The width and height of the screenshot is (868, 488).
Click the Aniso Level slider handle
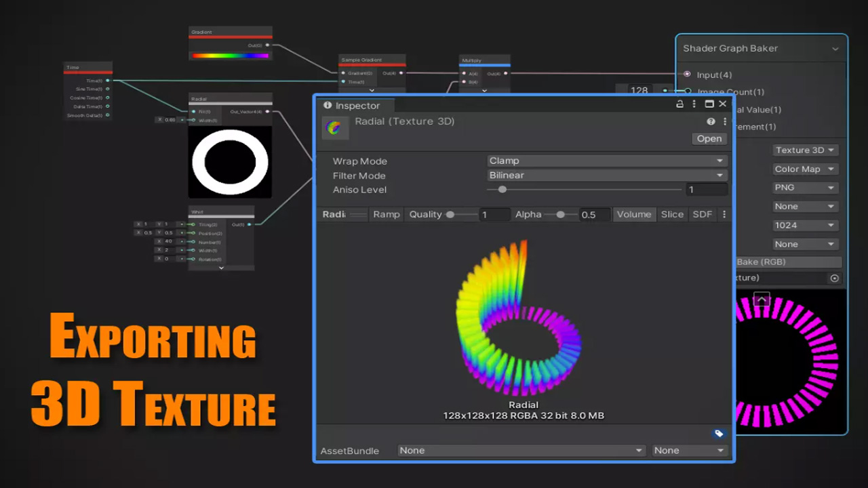coord(502,190)
